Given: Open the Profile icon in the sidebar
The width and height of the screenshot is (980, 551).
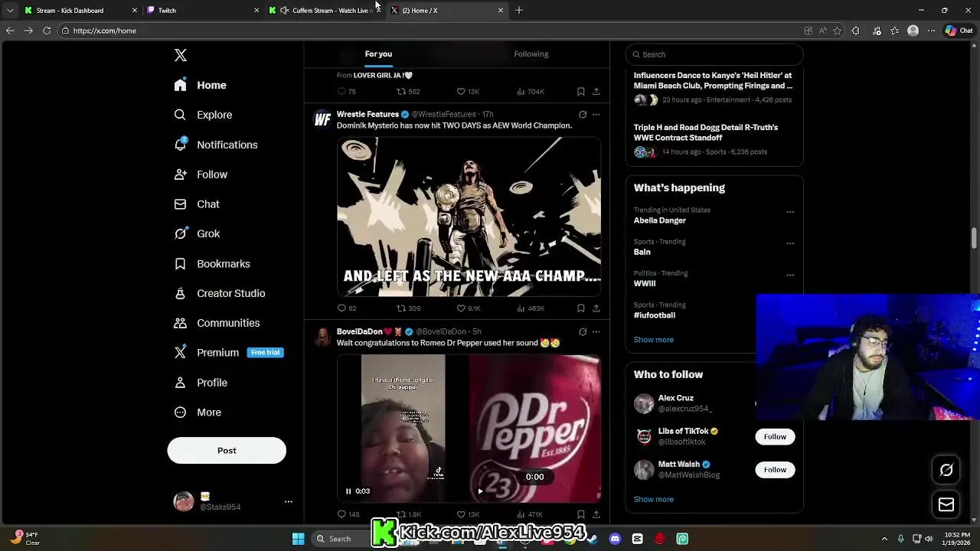Looking at the screenshot, I should coord(180,383).
